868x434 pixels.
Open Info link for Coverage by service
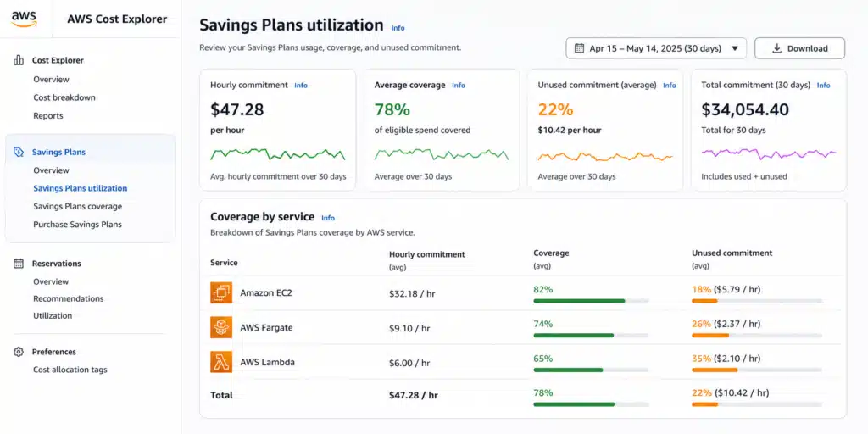click(328, 218)
